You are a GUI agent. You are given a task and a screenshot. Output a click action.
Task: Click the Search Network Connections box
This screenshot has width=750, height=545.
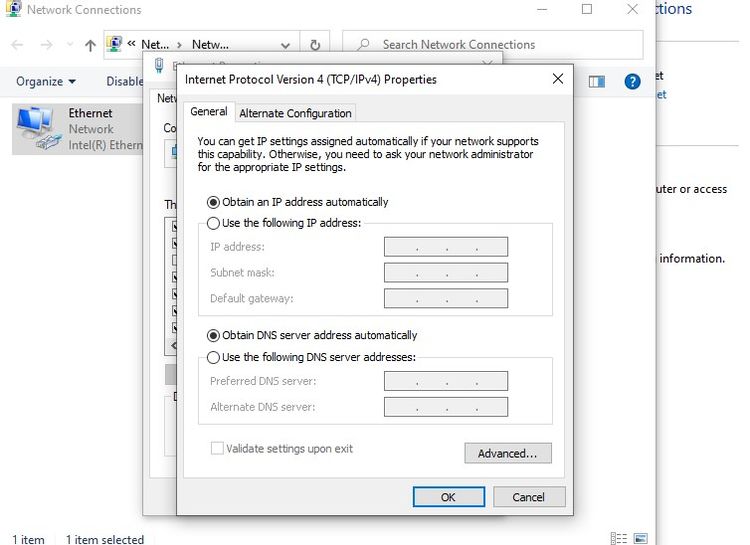tap(493, 44)
